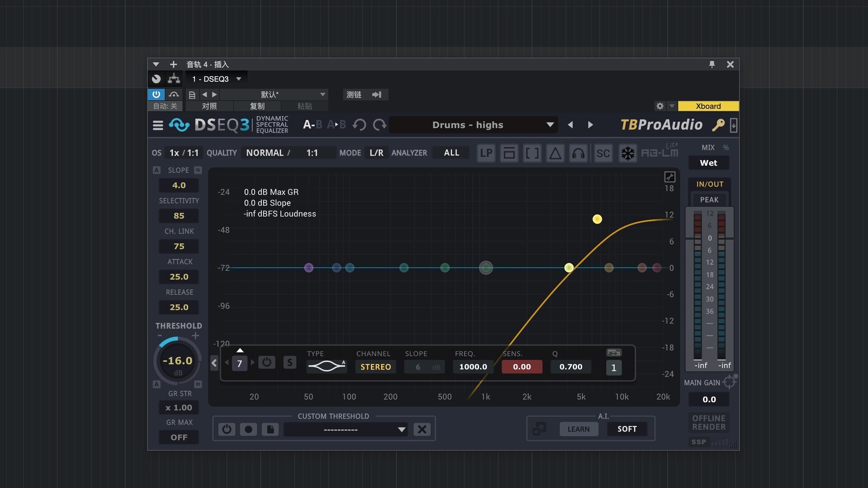Click custom threshold record button
The image size is (868, 488).
(x=248, y=429)
